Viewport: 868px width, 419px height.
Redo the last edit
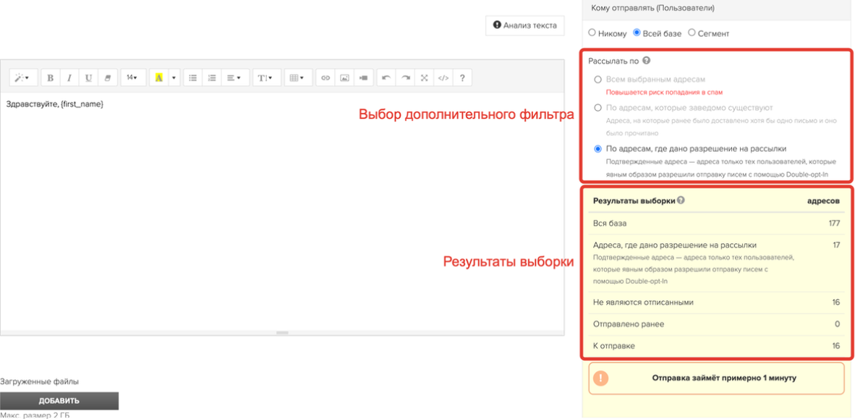point(405,78)
